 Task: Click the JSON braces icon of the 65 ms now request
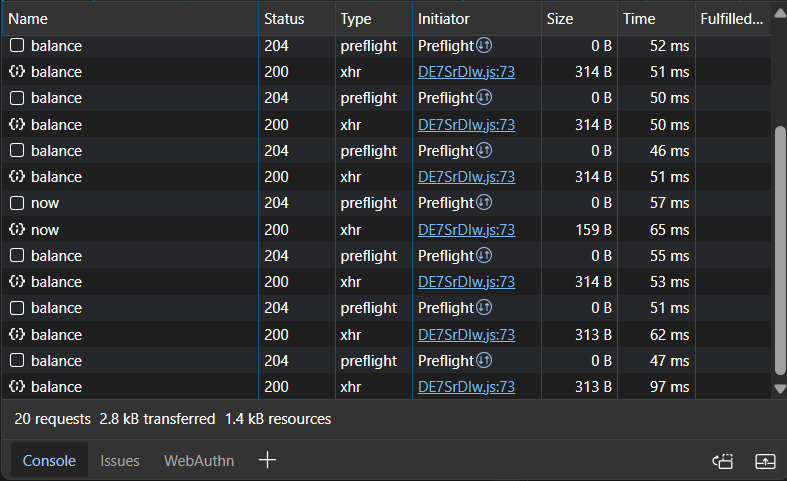(x=17, y=229)
